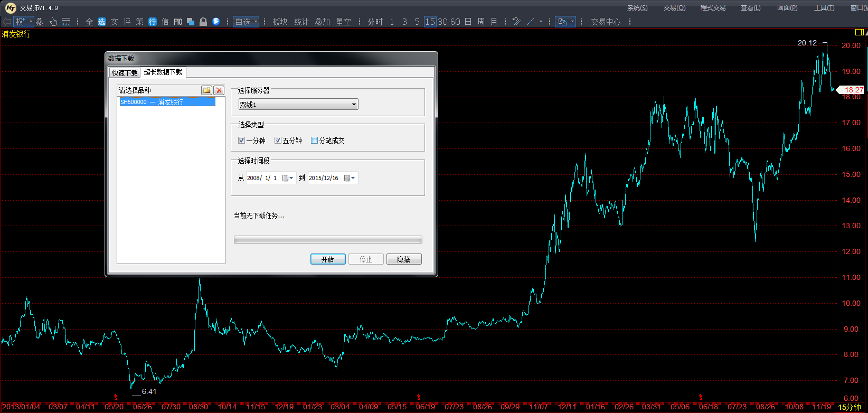Open the start date calendar picker
Screen dimensions: 868x413
(288, 178)
